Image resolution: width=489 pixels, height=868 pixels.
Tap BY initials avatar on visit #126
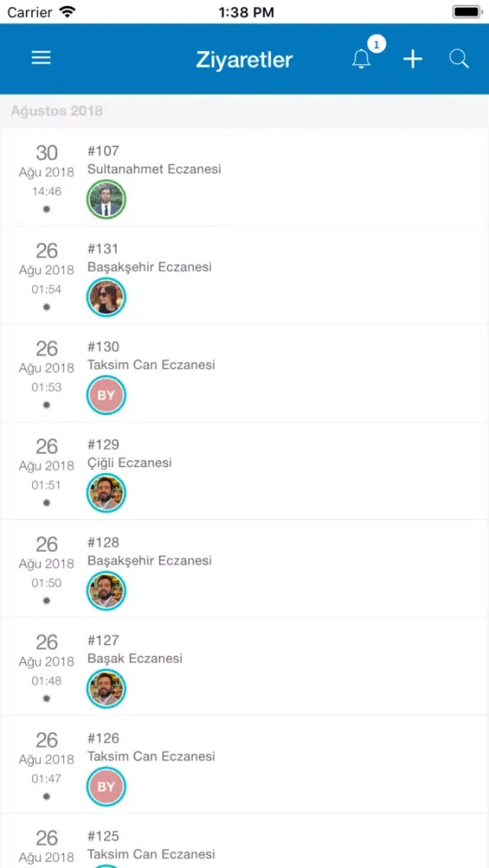(x=106, y=786)
